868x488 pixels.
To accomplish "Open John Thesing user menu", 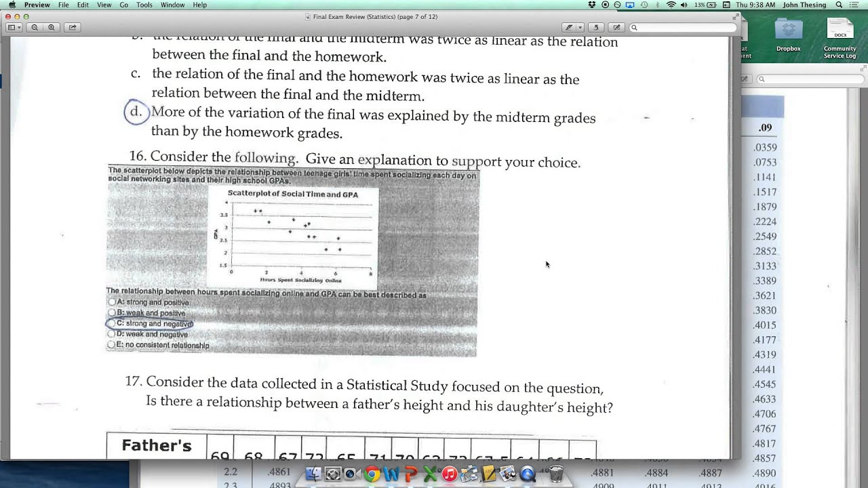I will tap(804, 5).
